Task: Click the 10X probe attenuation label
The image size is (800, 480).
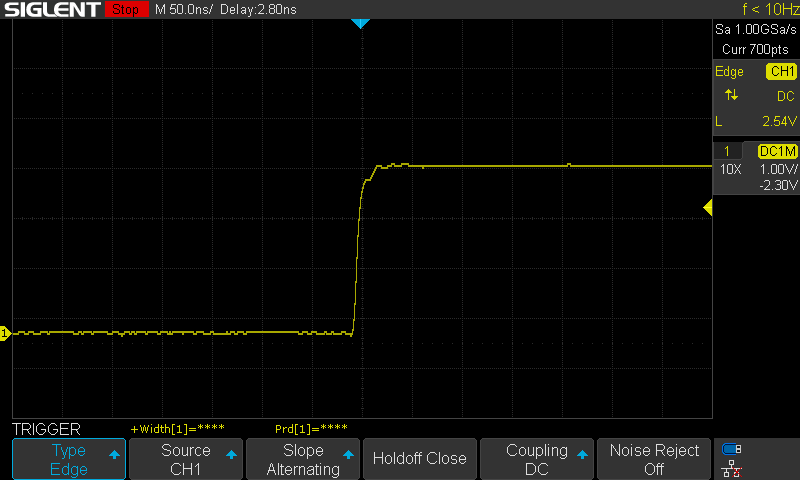Action: click(x=731, y=169)
